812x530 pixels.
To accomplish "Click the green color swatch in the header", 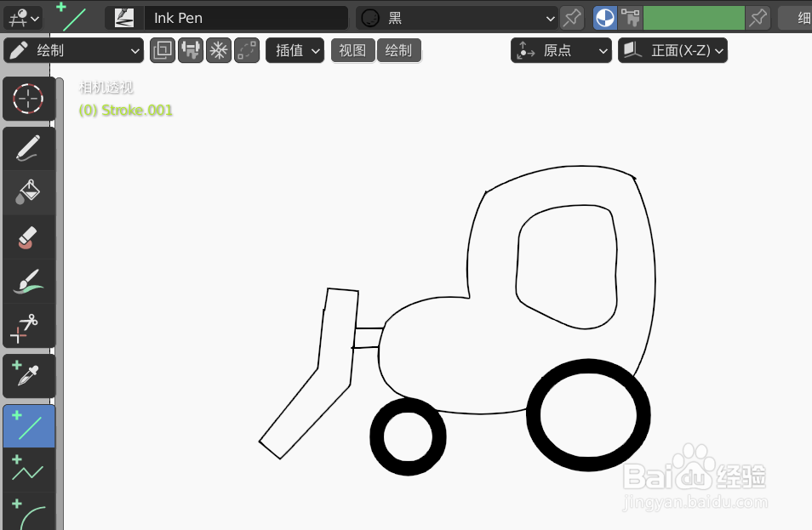I will [694, 17].
